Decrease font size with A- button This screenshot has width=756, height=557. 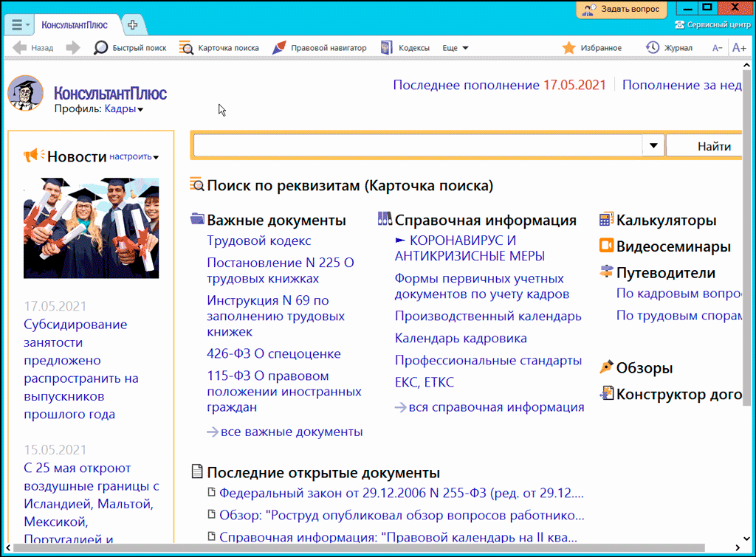(718, 48)
